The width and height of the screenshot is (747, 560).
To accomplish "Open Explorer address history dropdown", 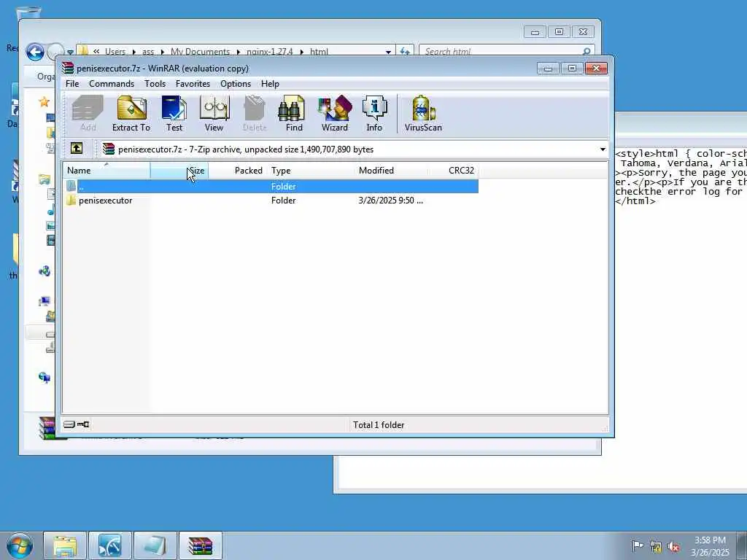I will coord(388,52).
